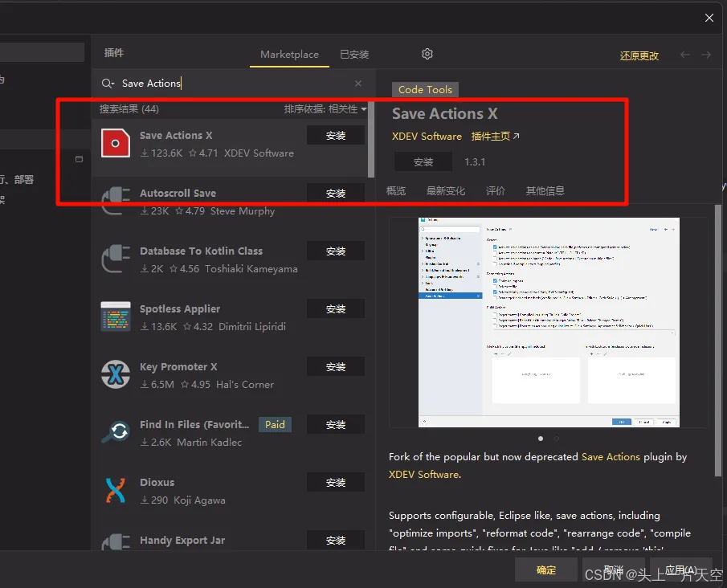The image size is (727, 588).
Task: Focus the settings sidebar search box
Action: [x=42, y=52]
